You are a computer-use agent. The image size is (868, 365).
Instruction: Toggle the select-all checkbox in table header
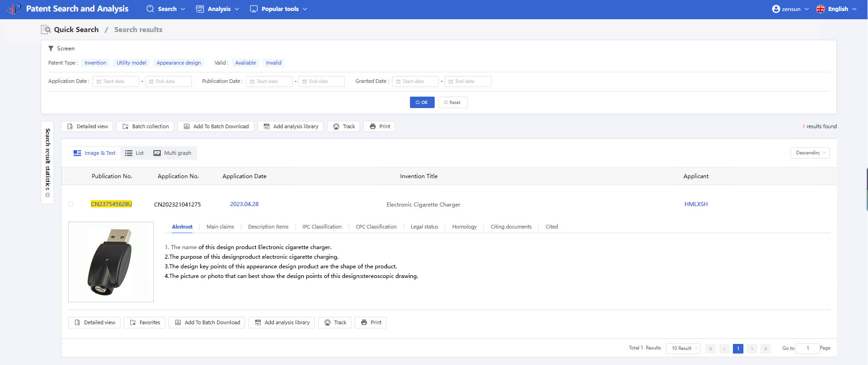(x=71, y=176)
